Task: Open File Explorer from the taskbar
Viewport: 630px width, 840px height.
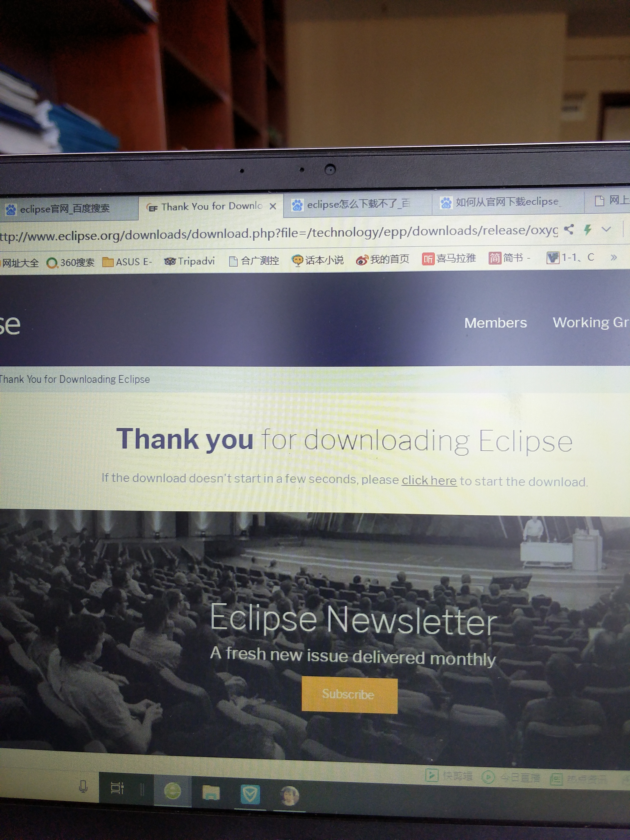Action: click(x=211, y=792)
